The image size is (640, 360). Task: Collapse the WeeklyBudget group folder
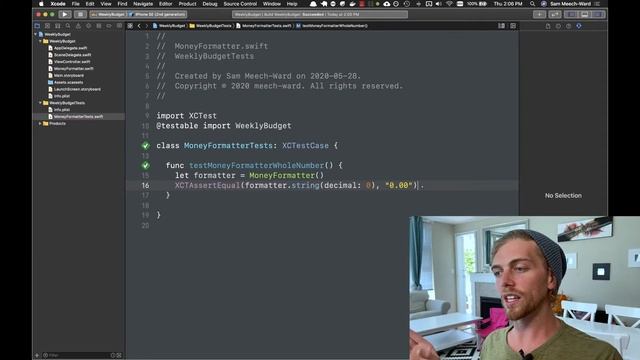40,41
